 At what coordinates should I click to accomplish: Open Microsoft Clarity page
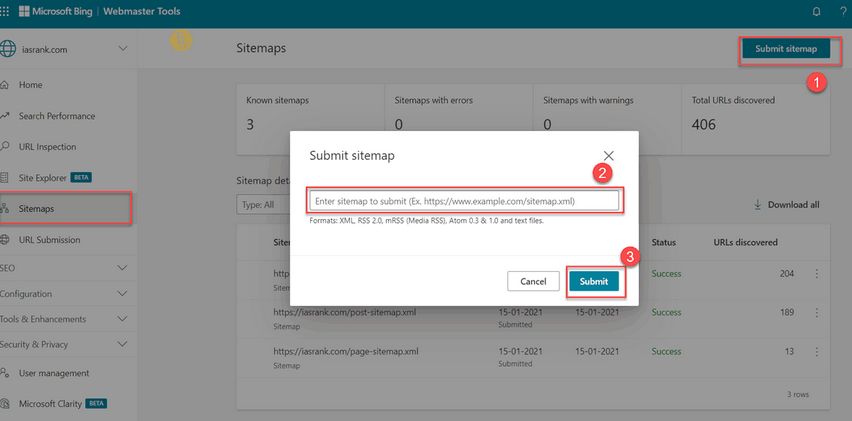tap(50, 404)
